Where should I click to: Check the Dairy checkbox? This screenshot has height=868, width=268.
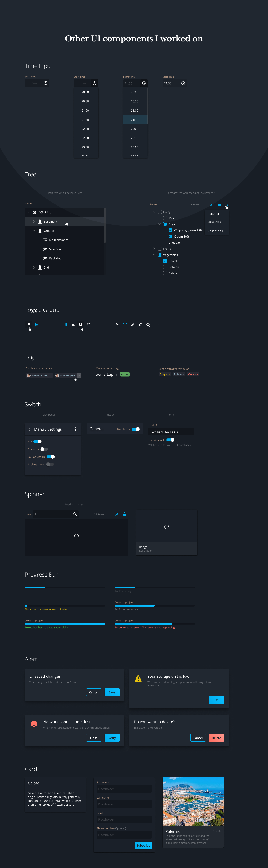point(160,212)
